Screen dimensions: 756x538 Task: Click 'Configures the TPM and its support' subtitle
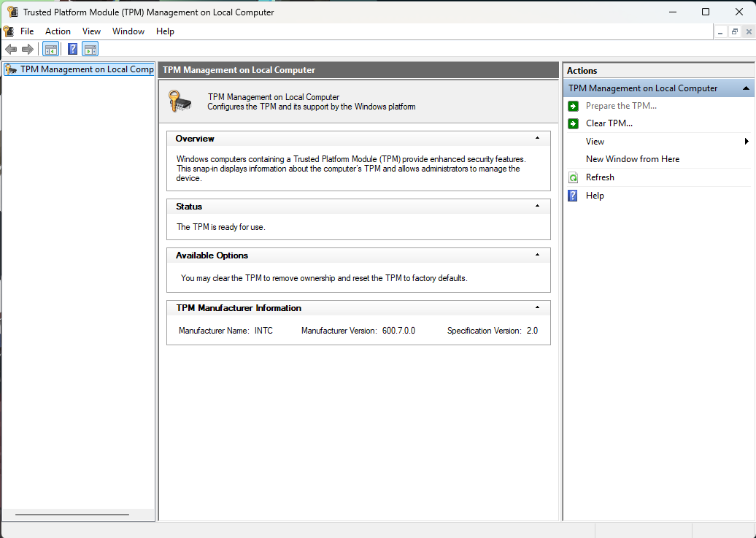click(312, 107)
